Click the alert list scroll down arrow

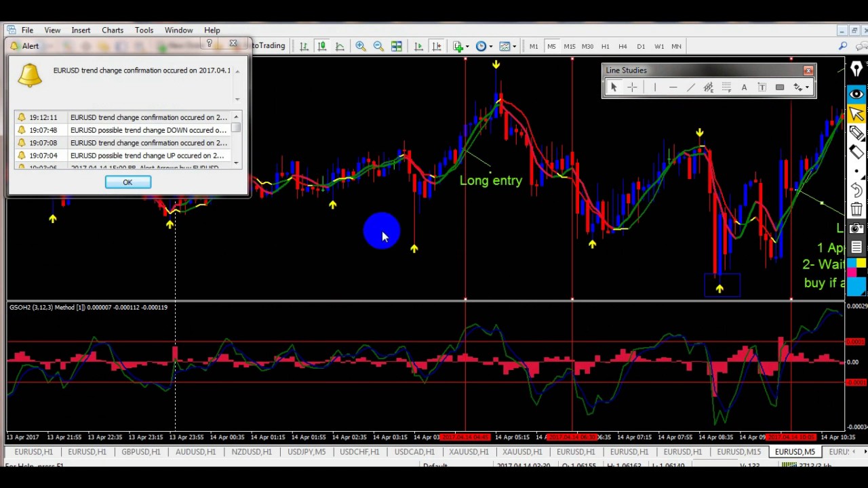point(237,163)
